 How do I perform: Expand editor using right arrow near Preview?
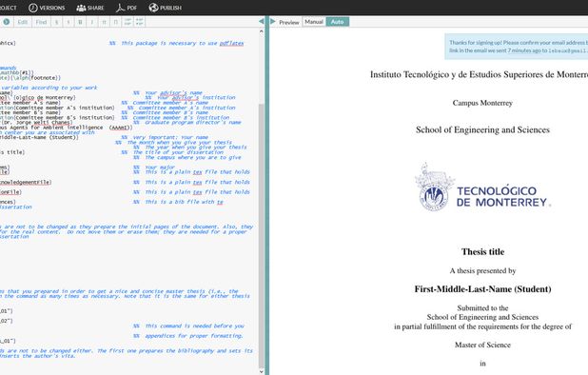[x=273, y=21]
